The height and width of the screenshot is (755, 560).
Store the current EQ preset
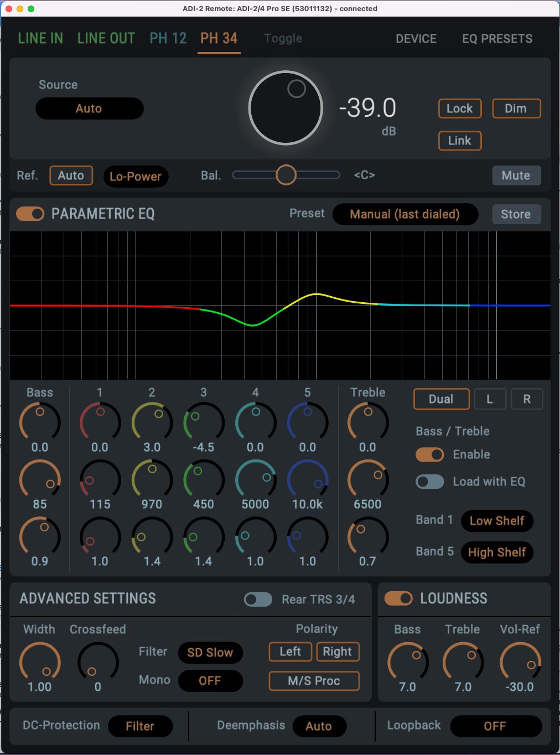click(x=516, y=214)
